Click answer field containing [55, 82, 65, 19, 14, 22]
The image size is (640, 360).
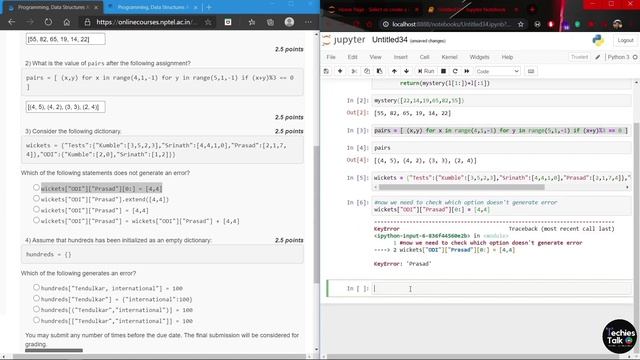point(65,39)
